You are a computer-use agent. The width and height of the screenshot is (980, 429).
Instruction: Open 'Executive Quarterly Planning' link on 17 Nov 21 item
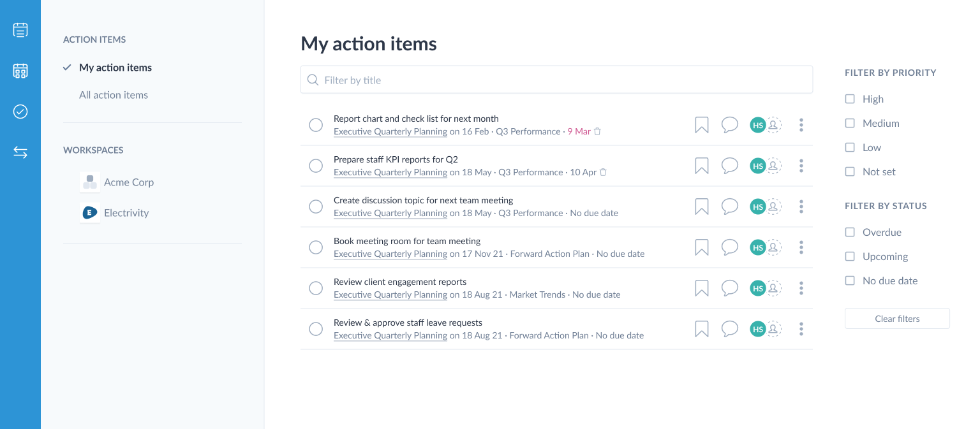(x=390, y=254)
